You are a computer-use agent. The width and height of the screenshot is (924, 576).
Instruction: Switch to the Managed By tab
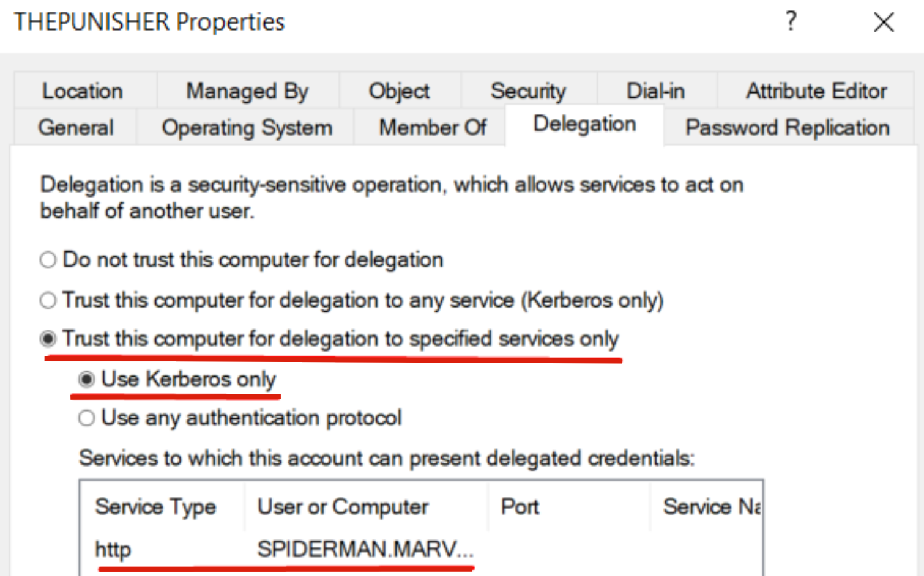pos(247,91)
